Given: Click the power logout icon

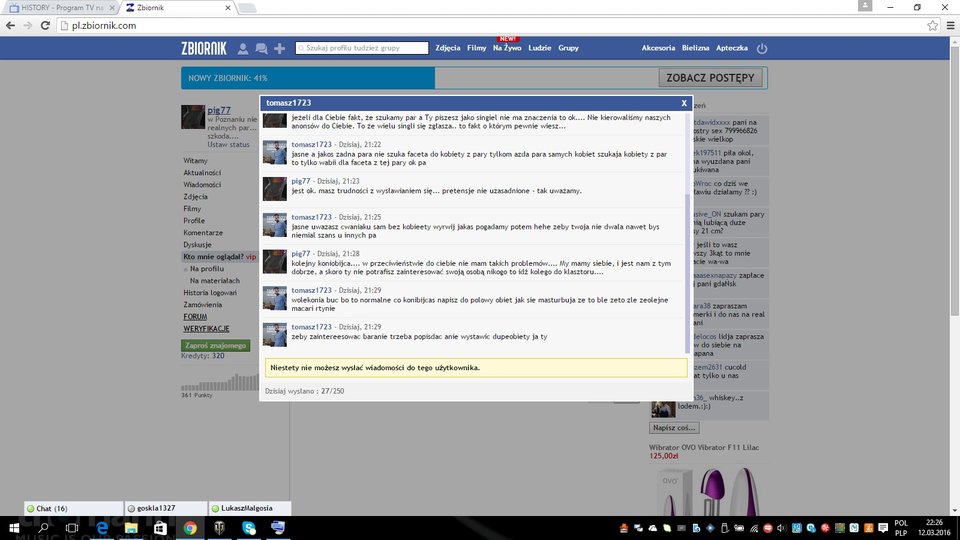Looking at the screenshot, I should 762,48.
